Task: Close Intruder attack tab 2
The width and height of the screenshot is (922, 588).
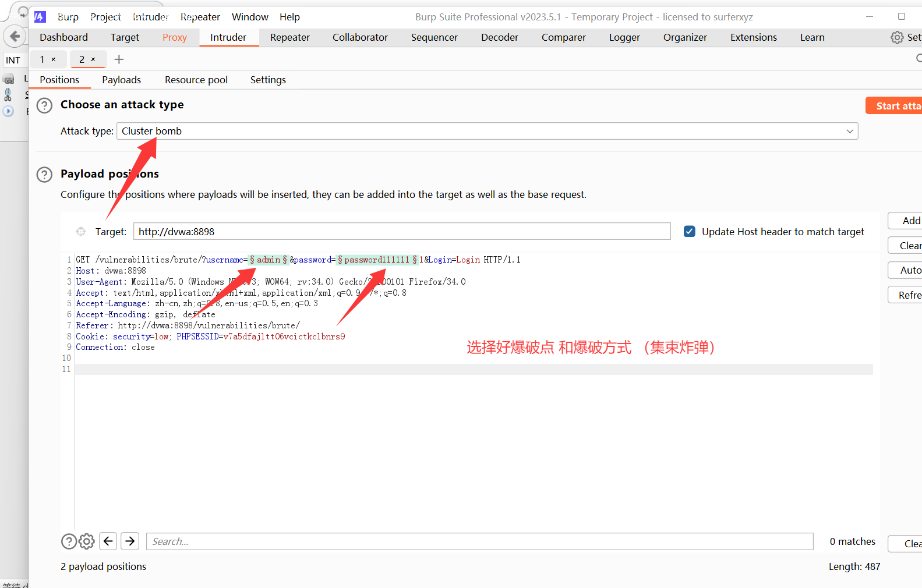Action: (x=93, y=59)
